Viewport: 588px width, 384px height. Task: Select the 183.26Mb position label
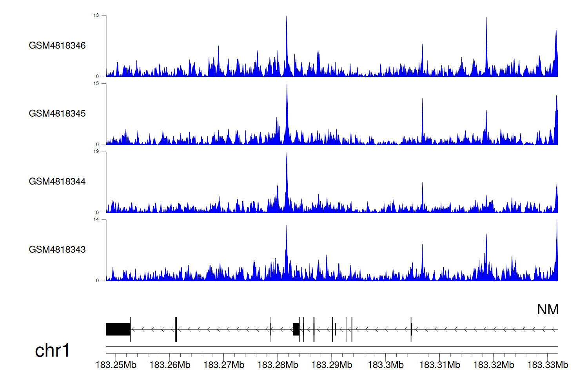click(x=170, y=365)
